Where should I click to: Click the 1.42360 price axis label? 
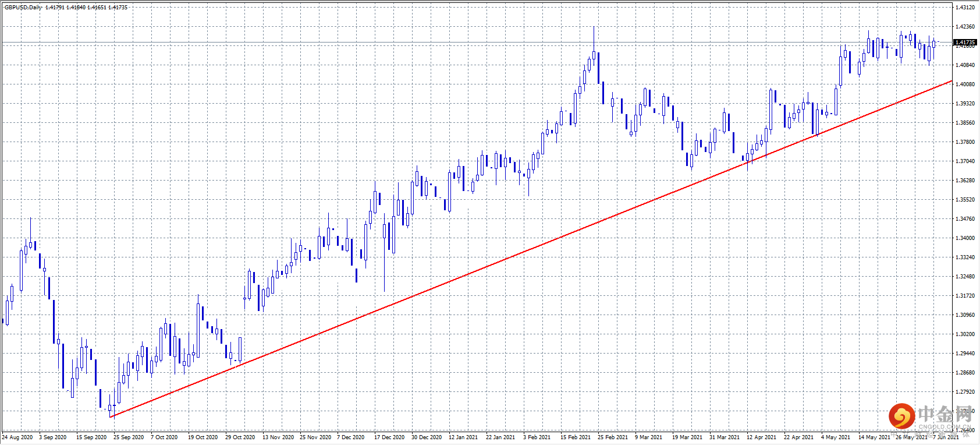[965, 27]
